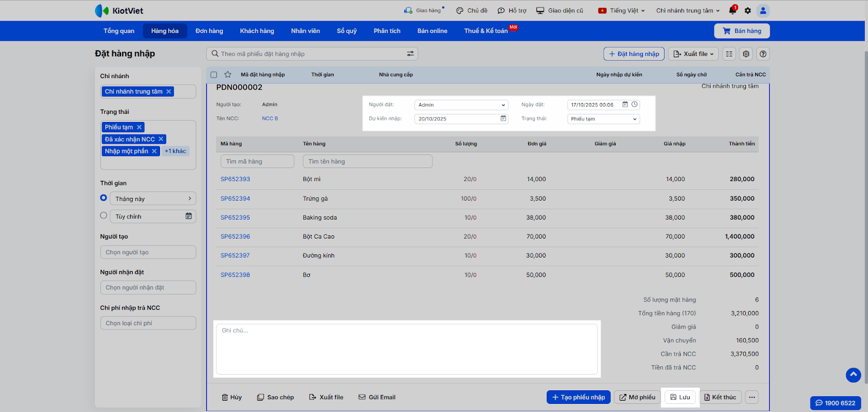Open the page settings gear beside Xuất file
The image size is (868, 412).
pos(746,54)
